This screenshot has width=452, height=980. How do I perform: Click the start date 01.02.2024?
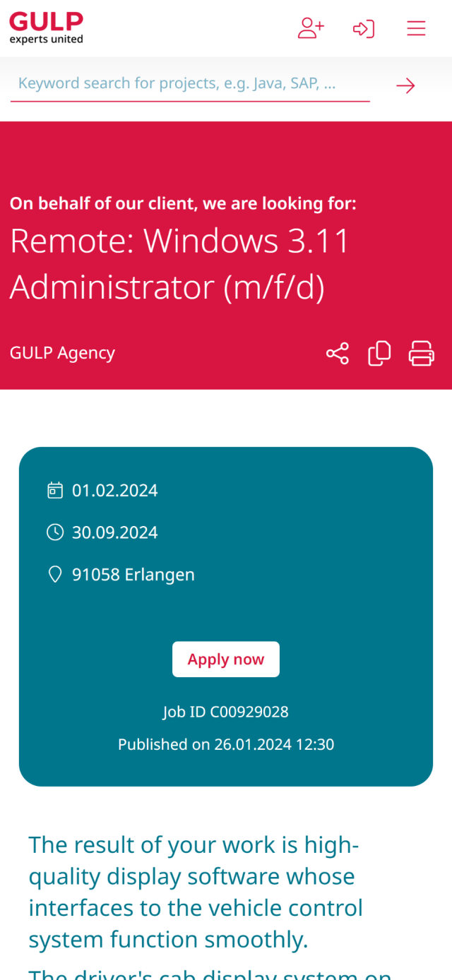coord(115,489)
